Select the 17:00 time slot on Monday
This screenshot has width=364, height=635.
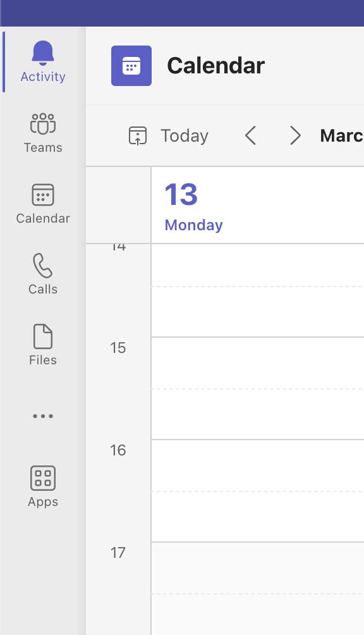(258, 568)
